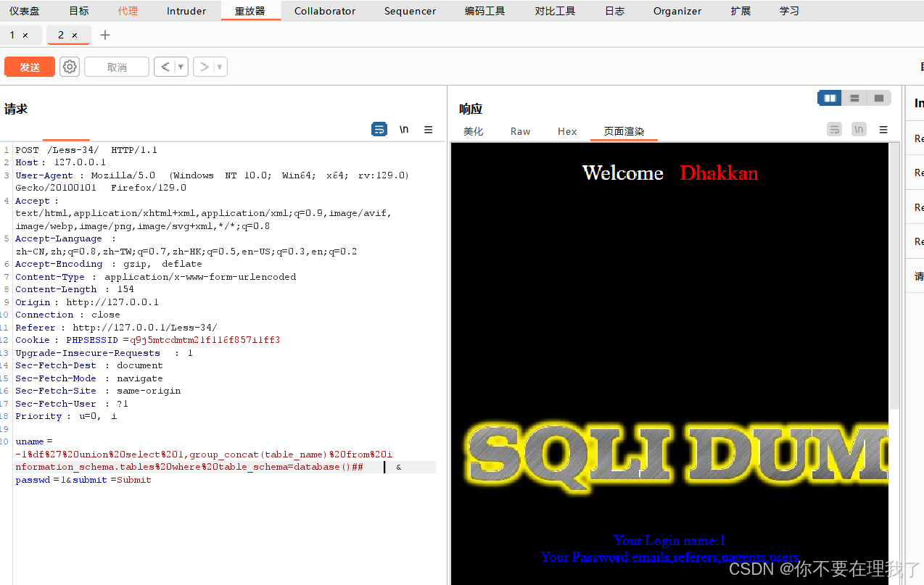Click the POST /Less-34/ request line

click(86, 150)
